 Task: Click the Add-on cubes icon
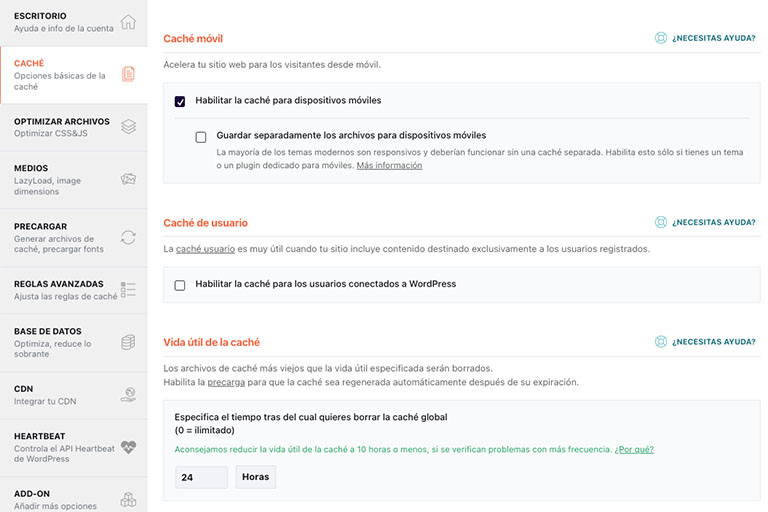point(128,499)
